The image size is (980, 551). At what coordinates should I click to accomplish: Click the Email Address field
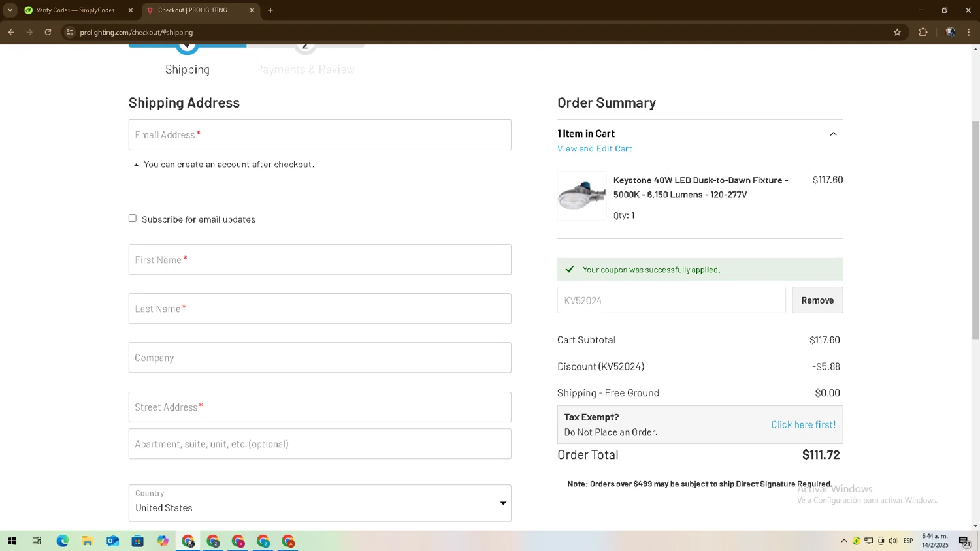pos(320,134)
